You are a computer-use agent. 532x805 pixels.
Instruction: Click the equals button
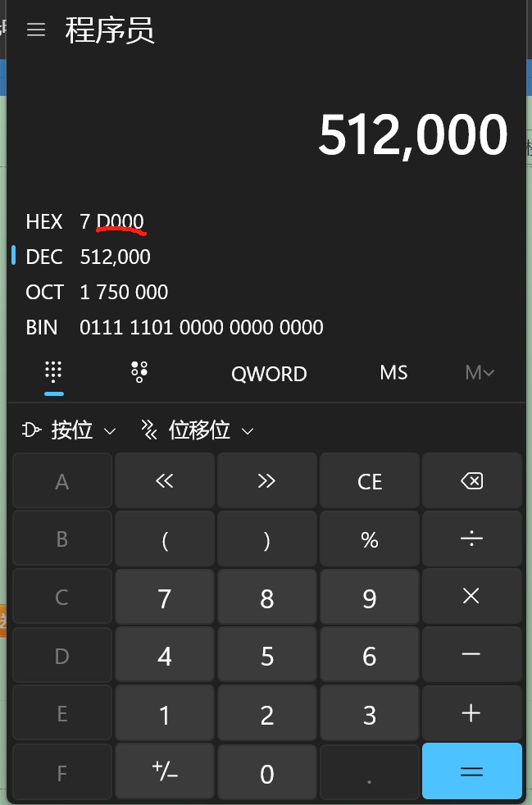click(472, 771)
